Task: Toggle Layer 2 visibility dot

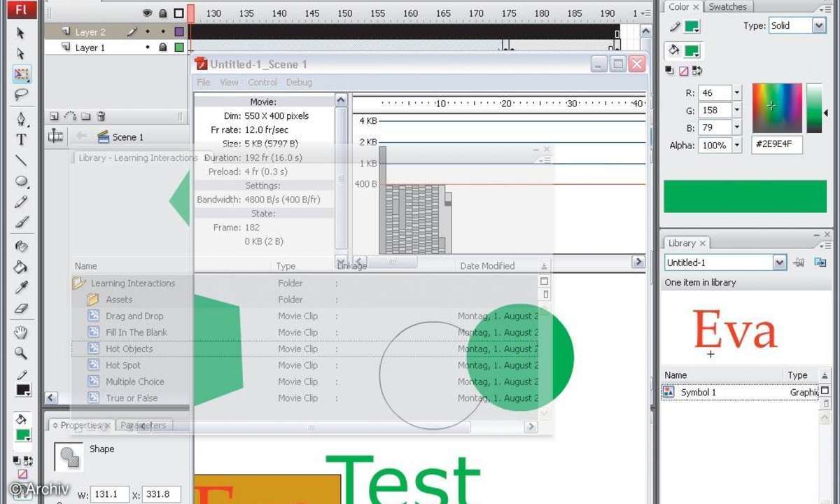Action: click(x=148, y=31)
